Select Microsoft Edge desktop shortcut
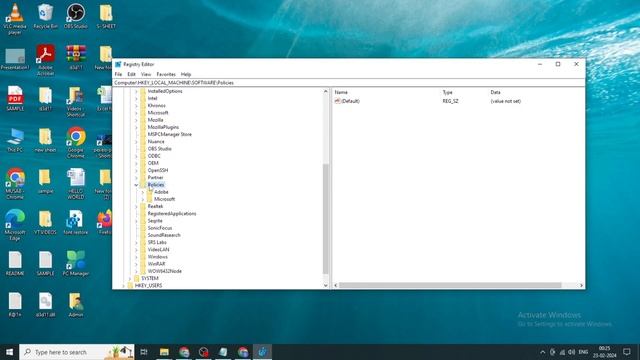640x360 pixels. [x=15, y=225]
